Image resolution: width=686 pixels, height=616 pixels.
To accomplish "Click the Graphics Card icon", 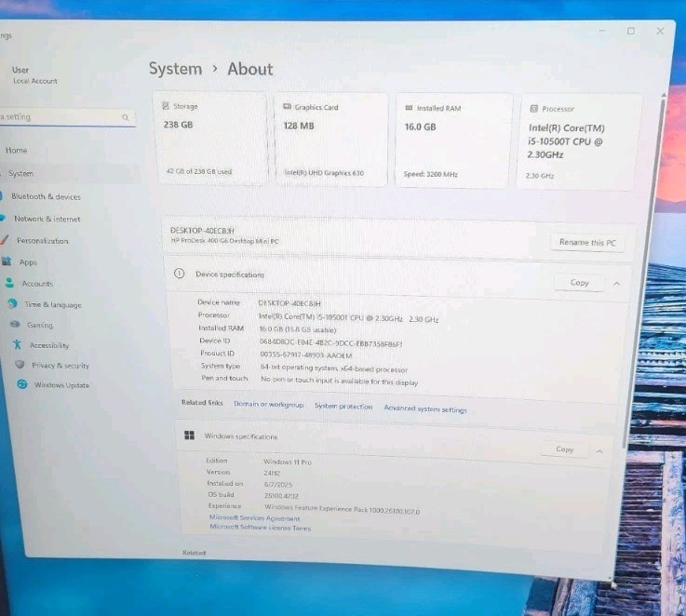I will pos(287,107).
